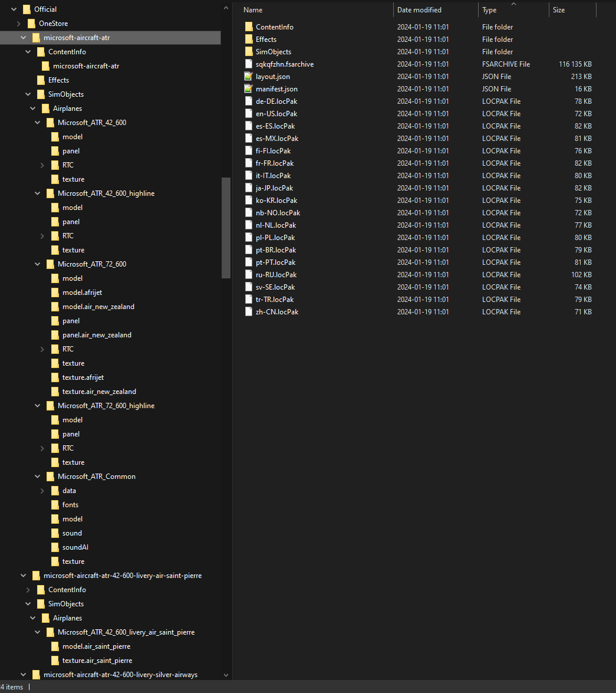Image resolution: width=616 pixels, height=693 pixels.
Task: Select the tr-TR.locPak file name
Action: (x=275, y=299)
